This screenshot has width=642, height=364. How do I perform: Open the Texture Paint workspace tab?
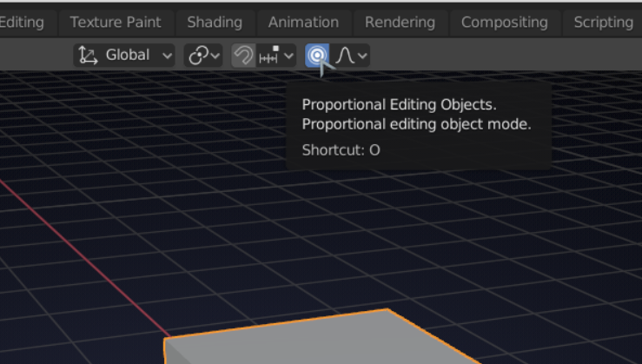pos(116,23)
